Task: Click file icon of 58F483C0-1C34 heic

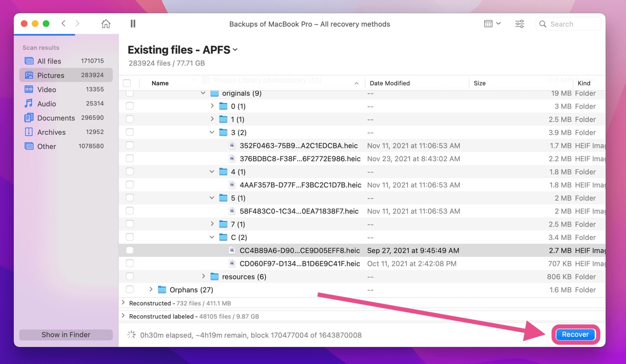Action: tap(232, 211)
